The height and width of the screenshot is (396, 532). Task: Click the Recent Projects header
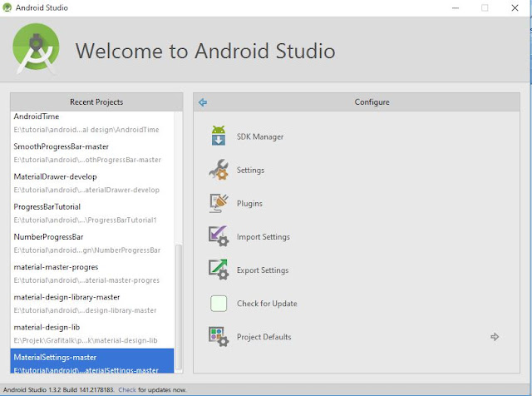(x=96, y=101)
